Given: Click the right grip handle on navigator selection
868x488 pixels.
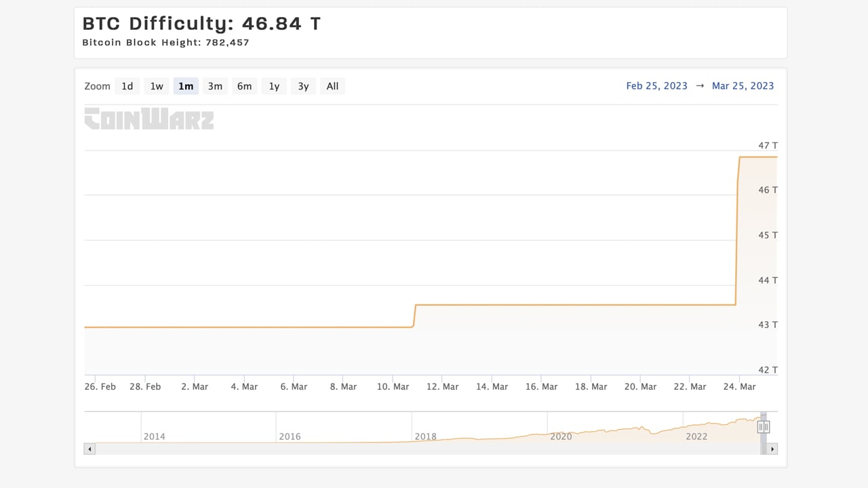Looking at the screenshot, I should [767, 426].
